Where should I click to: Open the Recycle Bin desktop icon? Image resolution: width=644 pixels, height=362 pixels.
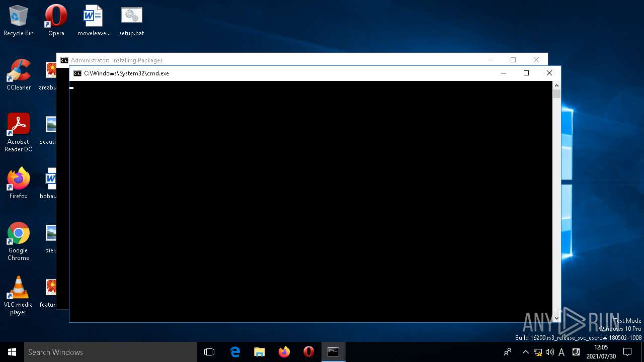pyautogui.click(x=19, y=21)
